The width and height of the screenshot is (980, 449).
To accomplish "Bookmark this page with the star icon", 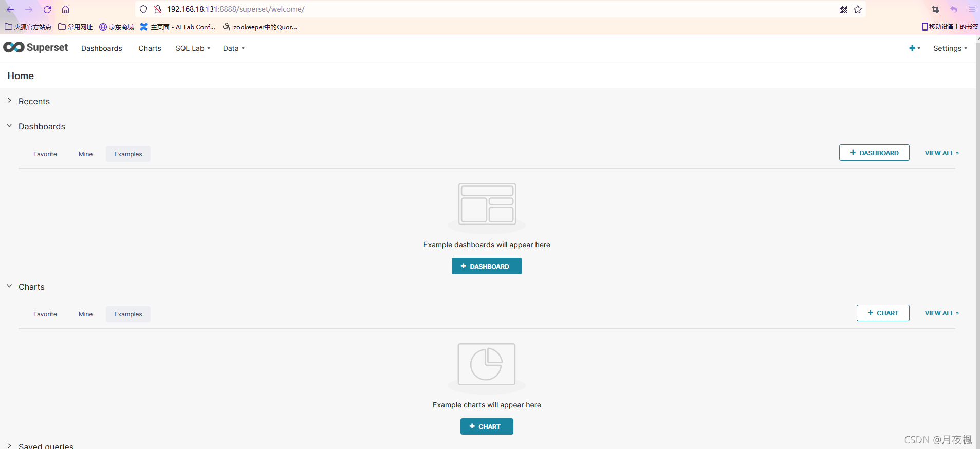I will (858, 9).
